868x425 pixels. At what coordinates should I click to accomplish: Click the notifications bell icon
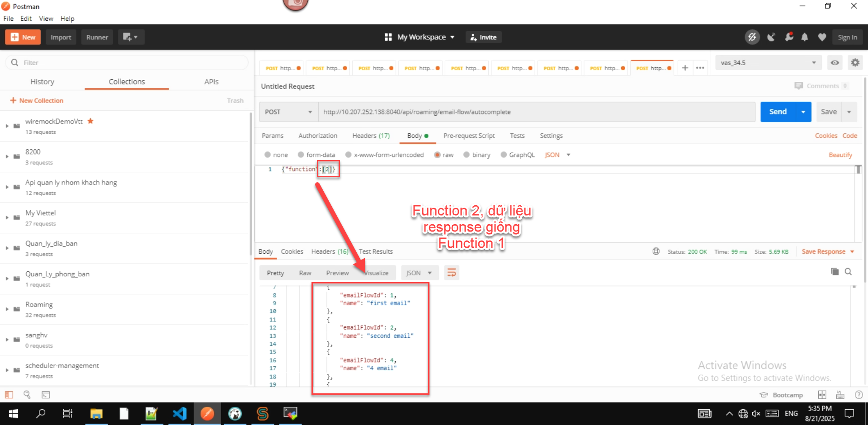click(805, 37)
